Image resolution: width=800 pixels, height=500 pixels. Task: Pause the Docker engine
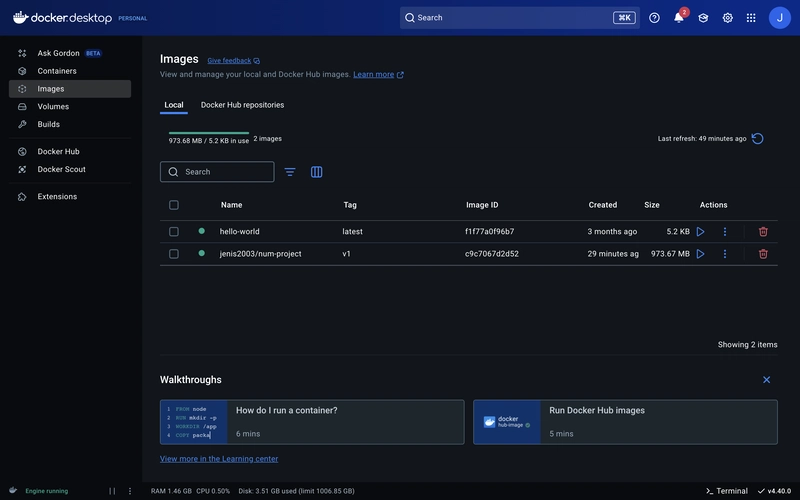click(x=112, y=491)
